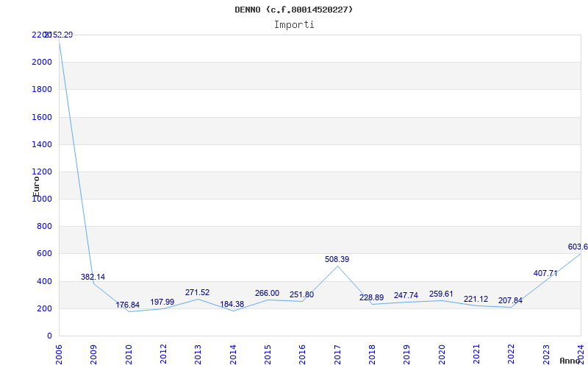Click the 2009 x-axis year label
Image resolution: width=588 pixels, height=368 pixels.
[94, 354]
